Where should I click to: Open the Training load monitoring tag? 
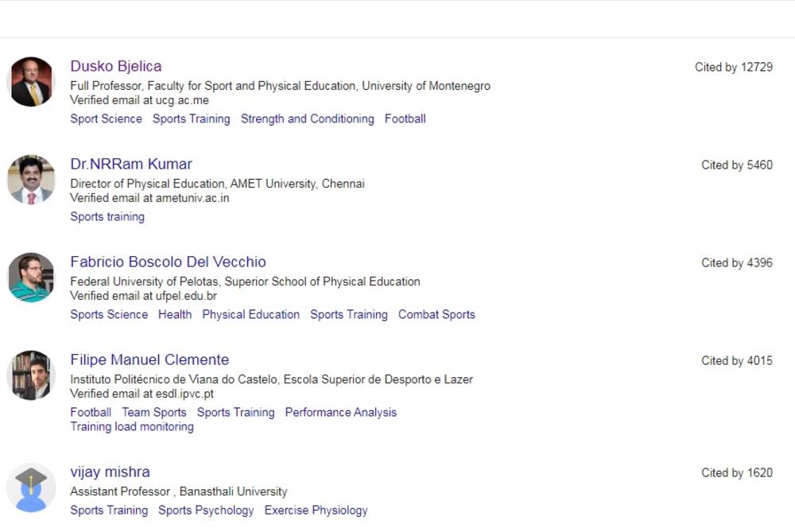[x=132, y=426]
